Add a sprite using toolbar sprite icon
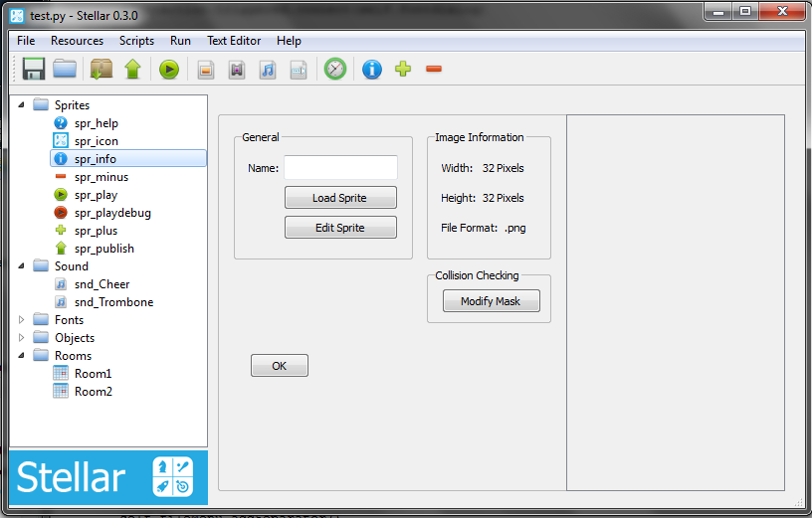Screen dimensions: 812x518 pos(206,70)
